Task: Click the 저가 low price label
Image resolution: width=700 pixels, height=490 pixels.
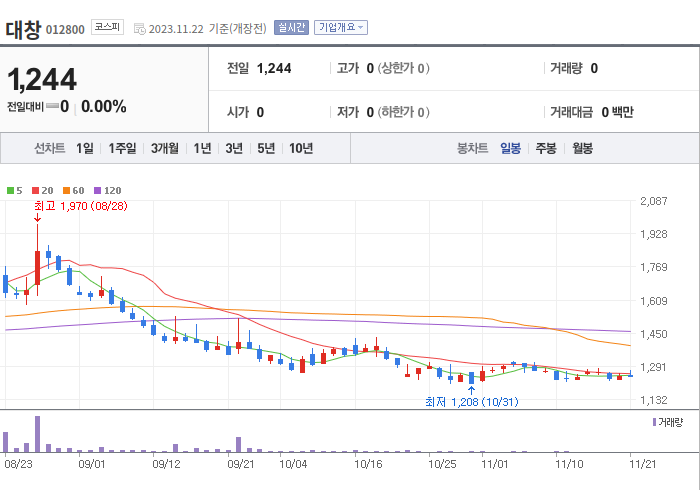Action: pos(348,112)
